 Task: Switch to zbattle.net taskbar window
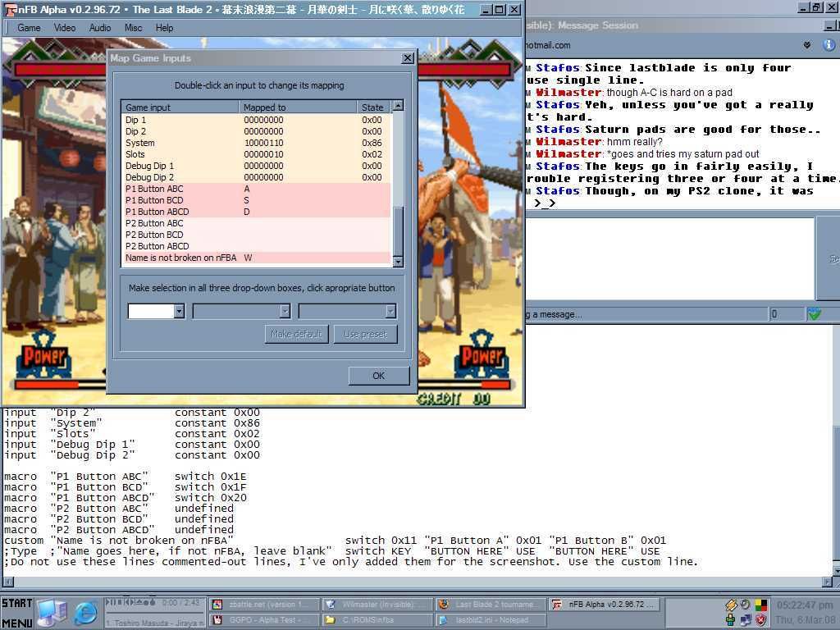tap(264, 605)
